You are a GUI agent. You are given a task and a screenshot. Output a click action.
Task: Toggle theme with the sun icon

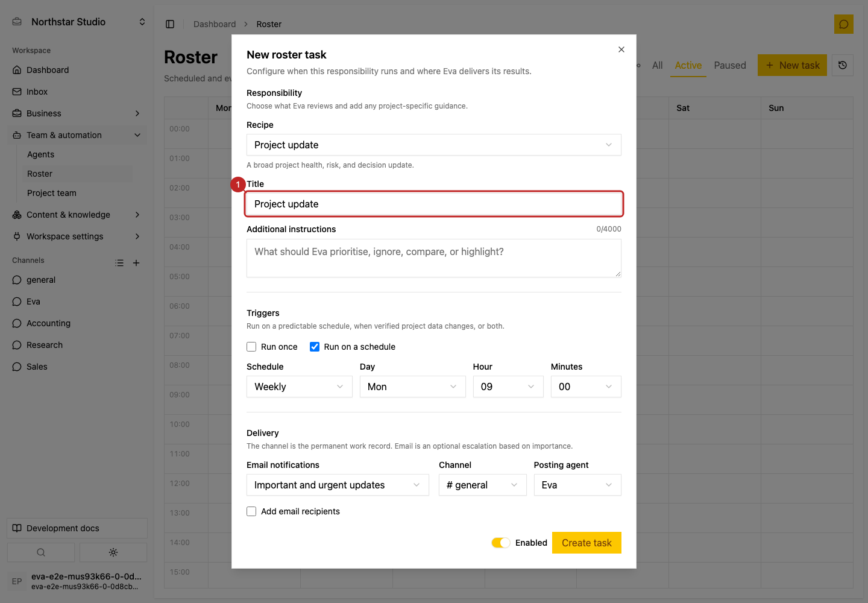[113, 552]
